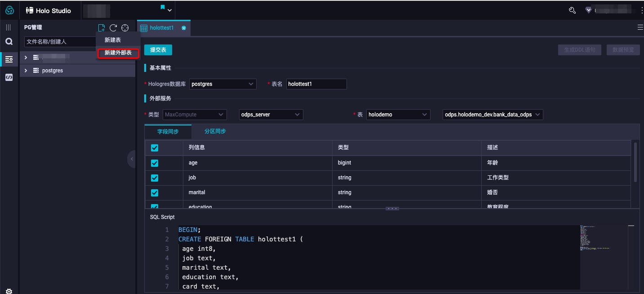The width and height of the screenshot is (644, 294).
Task: Click the DataWorks logo icon
Action: 9,10
